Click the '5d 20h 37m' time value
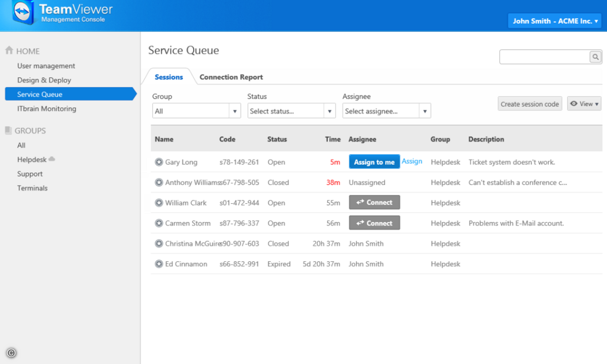This screenshot has height=364, width=607. pos(321,264)
